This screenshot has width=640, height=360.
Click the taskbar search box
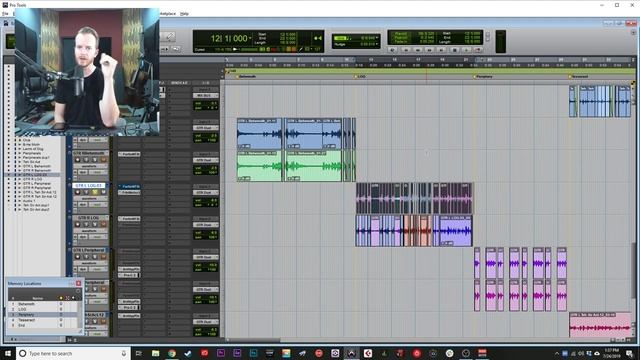point(73,353)
